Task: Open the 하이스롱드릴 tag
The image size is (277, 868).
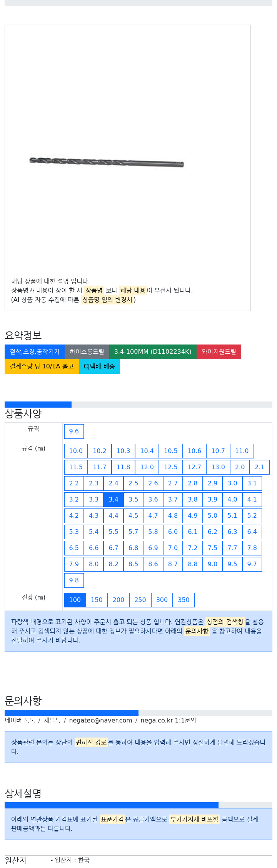Action: (87, 352)
